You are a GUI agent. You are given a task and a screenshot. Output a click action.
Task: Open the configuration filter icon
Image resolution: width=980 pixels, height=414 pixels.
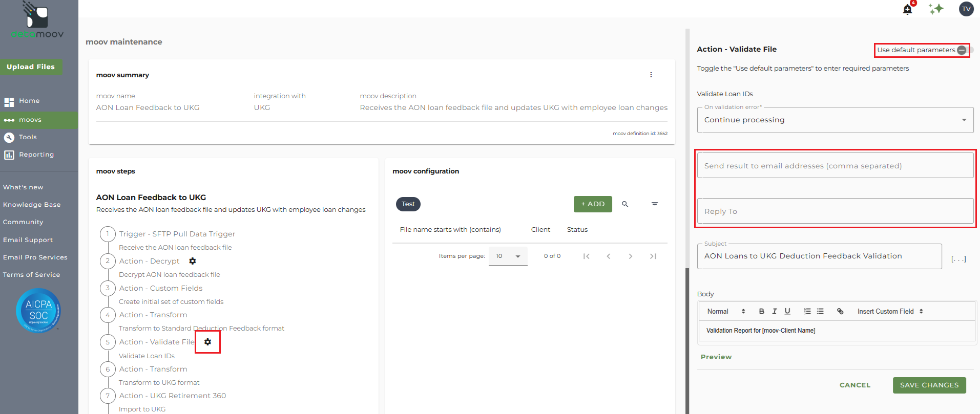(x=655, y=204)
